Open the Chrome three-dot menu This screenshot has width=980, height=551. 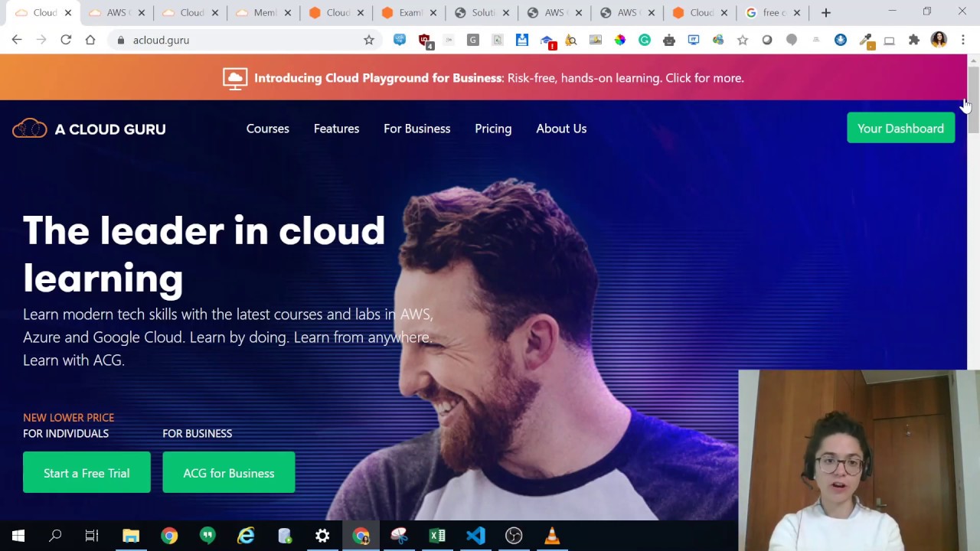(x=963, y=40)
